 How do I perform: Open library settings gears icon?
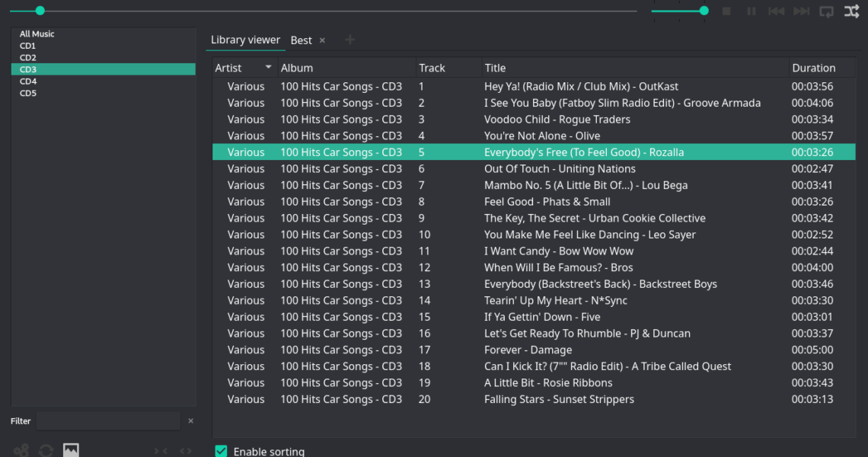(x=21, y=450)
